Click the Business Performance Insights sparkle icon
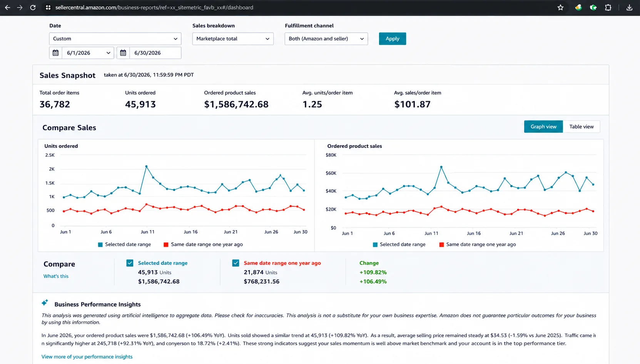Screen dimensions: 640x364 click(x=45, y=303)
